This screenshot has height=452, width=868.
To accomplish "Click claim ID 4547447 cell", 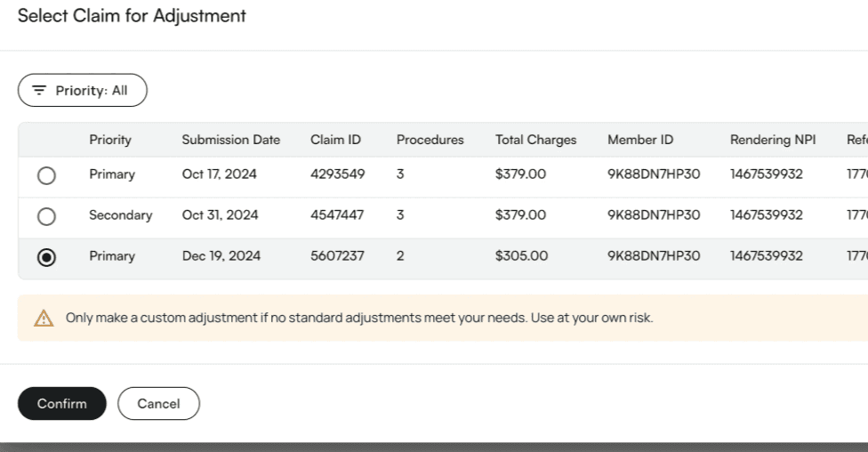I will point(337,215).
